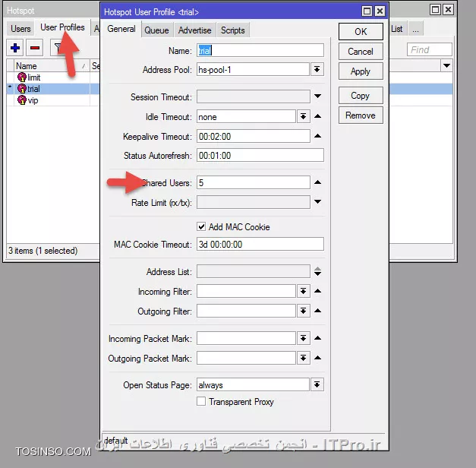
Task: Click the Remove button
Action: (x=361, y=115)
